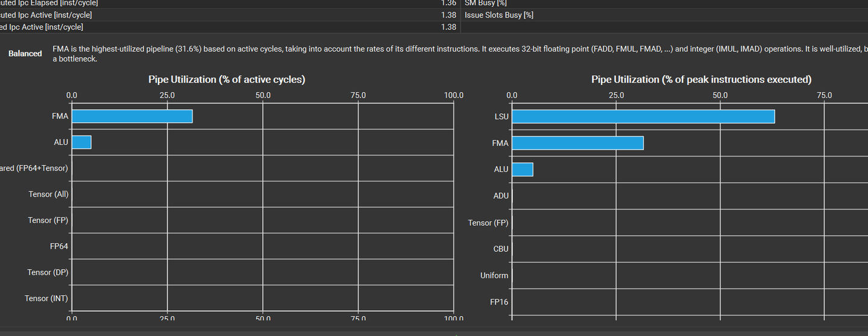Select the LSU bar in peak instructions chart
Image resolution: width=868 pixels, height=336 pixels.
point(643,117)
